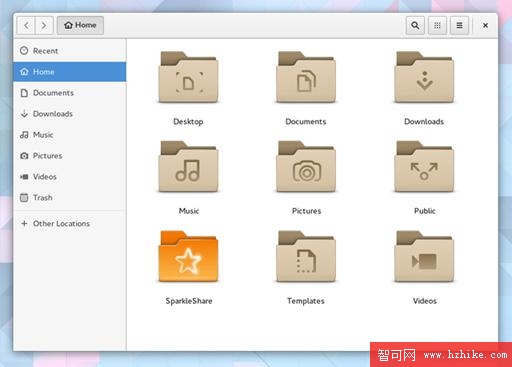Open Videos from the sidebar
Image resolution: width=512 pixels, height=367 pixels.
pyautogui.click(x=70, y=177)
